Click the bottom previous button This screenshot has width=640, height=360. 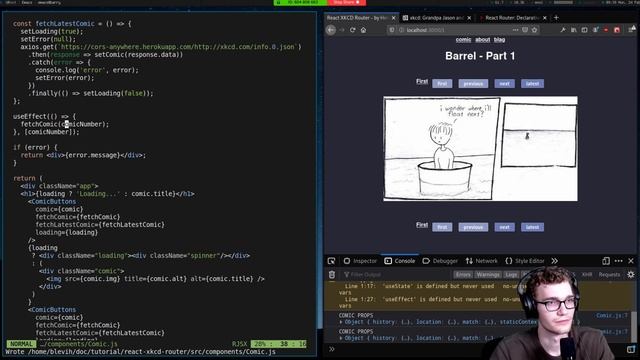pos(473,227)
